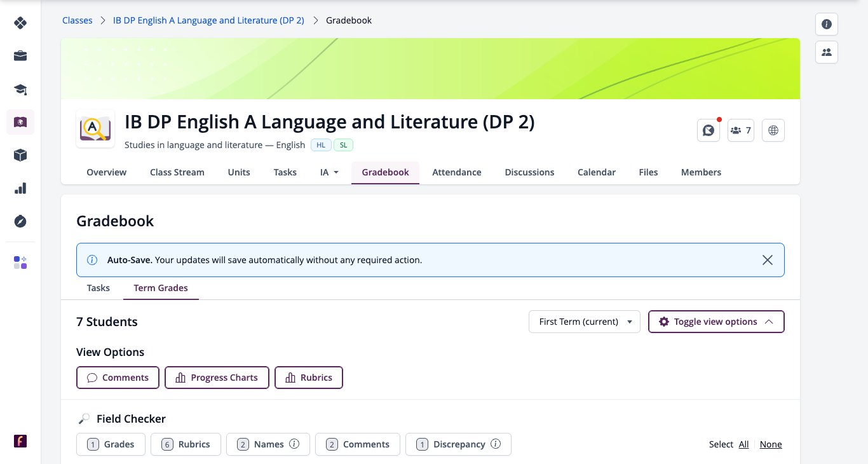Click the class logo with magnifying glass
This screenshot has width=868, height=464.
(x=95, y=130)
